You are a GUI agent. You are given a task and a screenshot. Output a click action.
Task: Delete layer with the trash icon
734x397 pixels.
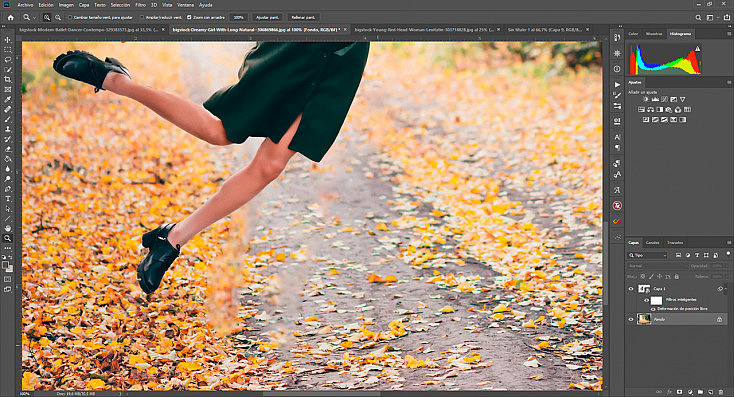[x=721, y=392]
